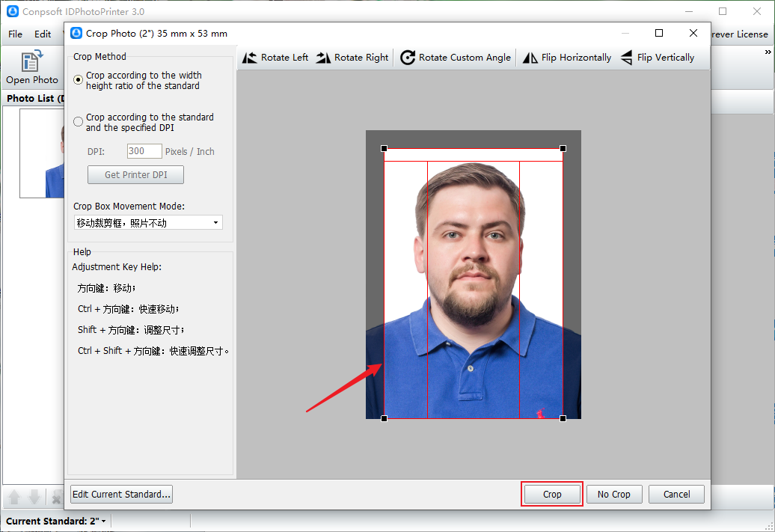The width and height of the screenshot is (775, 532).
Task: Open the Edit menu in main window
Action: (x=43, y=34)
